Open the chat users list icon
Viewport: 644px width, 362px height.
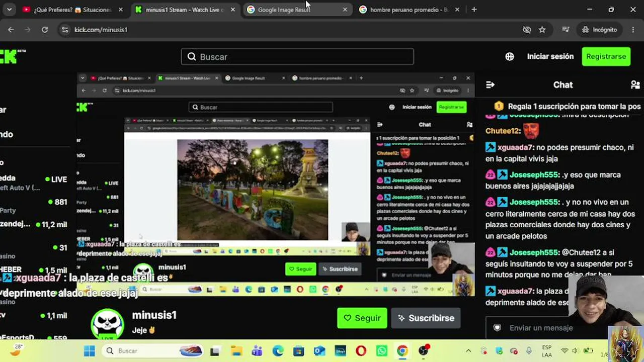click(635, 85)
